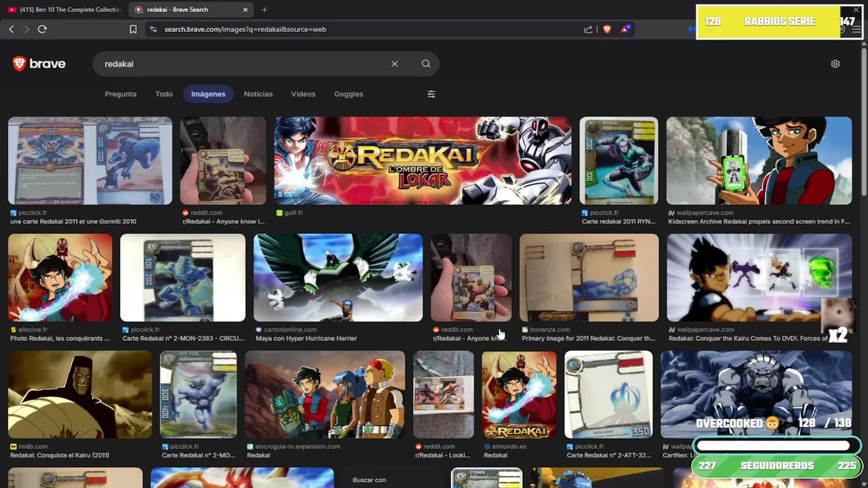Open the Carte Redakai 2-MON-2383 CIRCU image
The height and width of the screenshot is (488, 868).
tap(182, 278)
